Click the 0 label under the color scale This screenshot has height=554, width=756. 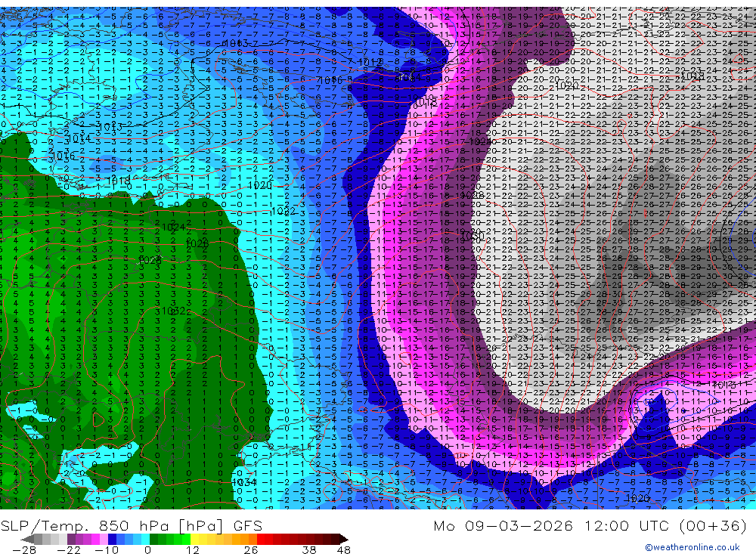147,549
